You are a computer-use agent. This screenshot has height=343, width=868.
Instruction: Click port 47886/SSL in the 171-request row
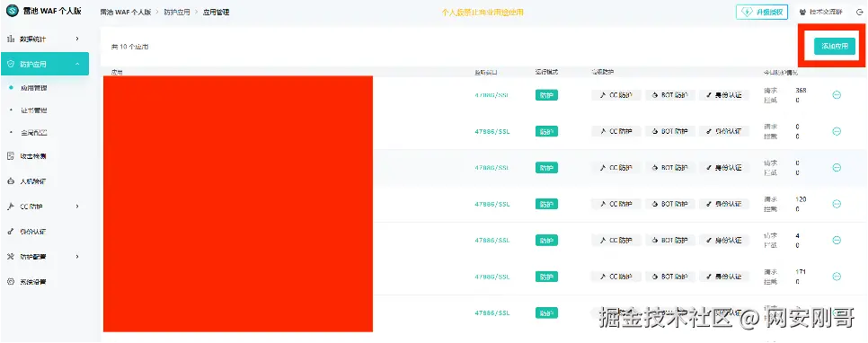(x=492, y=277)
